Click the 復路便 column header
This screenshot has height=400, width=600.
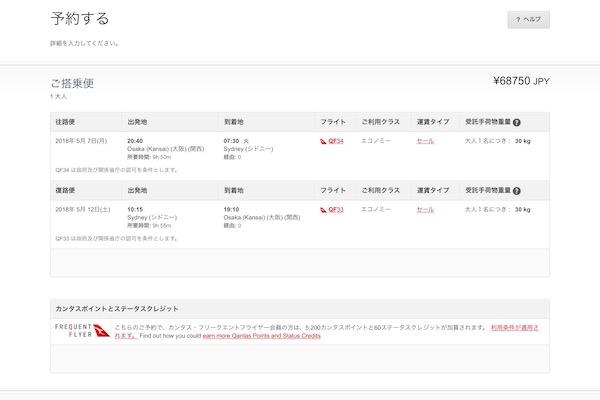[65, 191]
